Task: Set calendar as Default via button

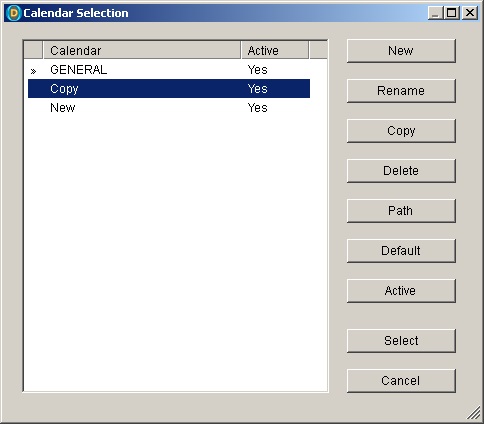Action: pyautogui.click(x=401, y=251)
